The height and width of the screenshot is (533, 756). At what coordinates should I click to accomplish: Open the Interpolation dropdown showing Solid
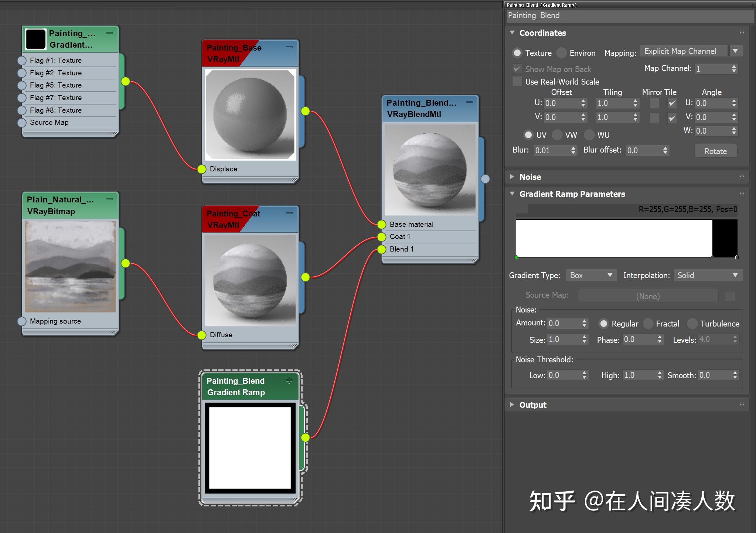coord(707,275)
